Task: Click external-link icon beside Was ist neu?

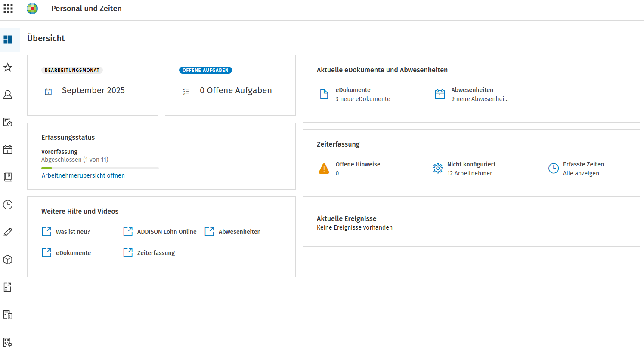Action: tap(46, 232)
